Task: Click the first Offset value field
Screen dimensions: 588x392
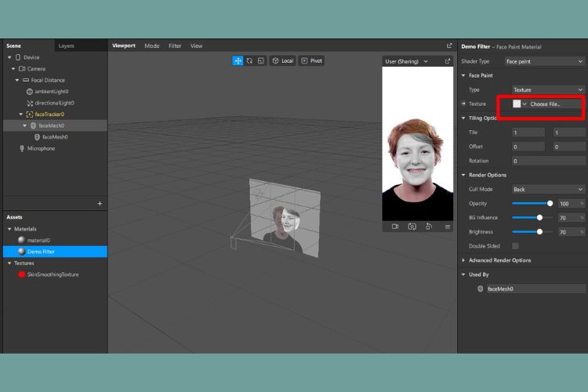Action: click(528, 147)
